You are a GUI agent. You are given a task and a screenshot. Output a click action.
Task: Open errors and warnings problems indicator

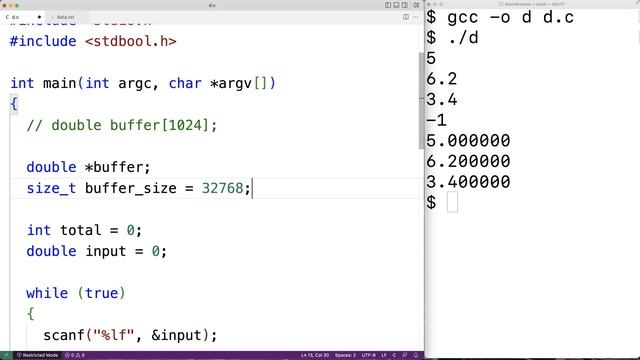(75, 355)
